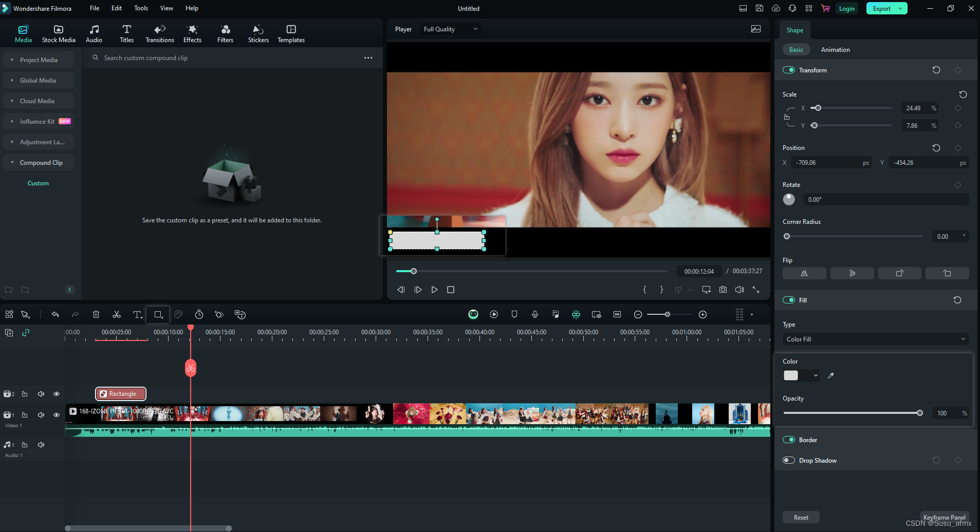Flip the shape vertically
Viewport: 980px width, 532px height.
point(852,273)
